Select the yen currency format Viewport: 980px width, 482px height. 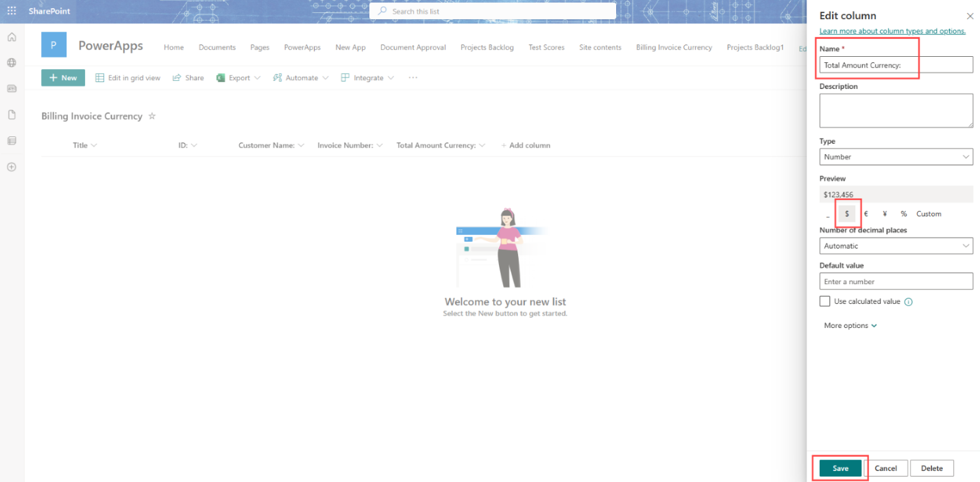[x=884, y=213]
